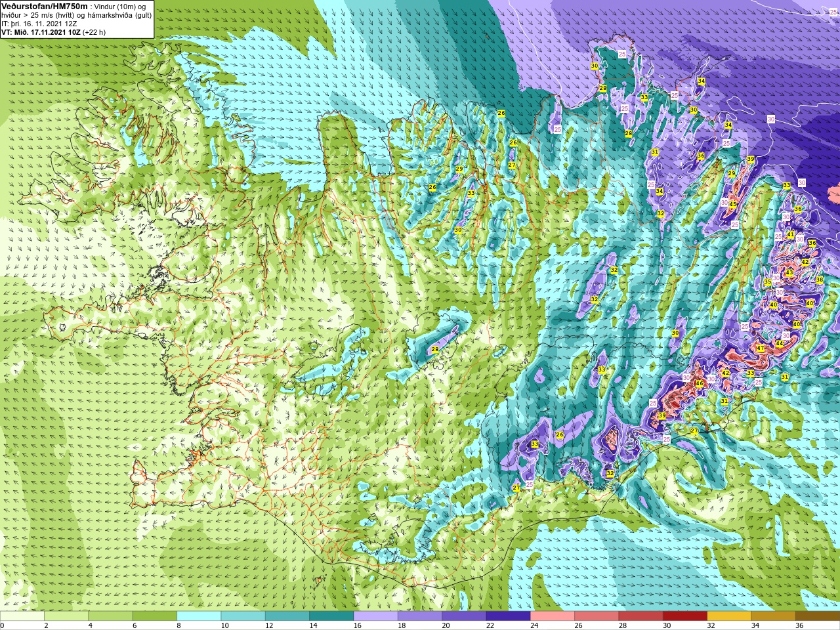Select the olive green 6–8 legend swatch
Image resolution: width=840 pixels, height=630 pixels.
[x=155, y=616]
